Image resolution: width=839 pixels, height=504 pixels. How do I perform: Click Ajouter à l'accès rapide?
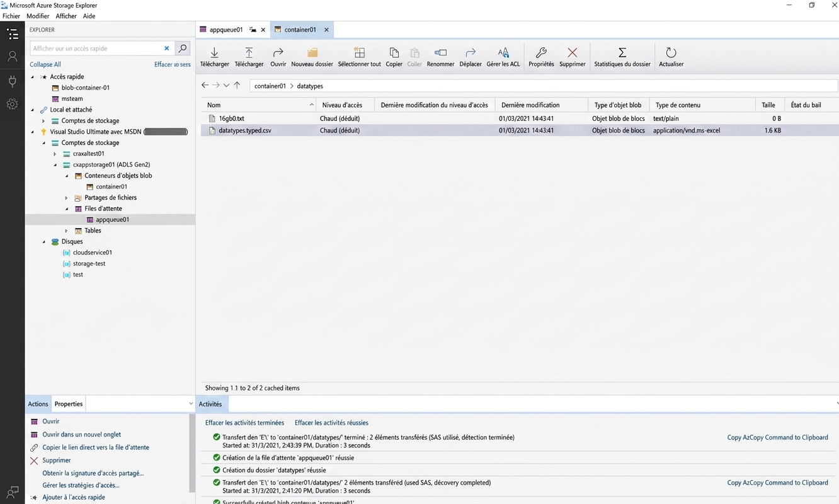(x=74, y=498)
